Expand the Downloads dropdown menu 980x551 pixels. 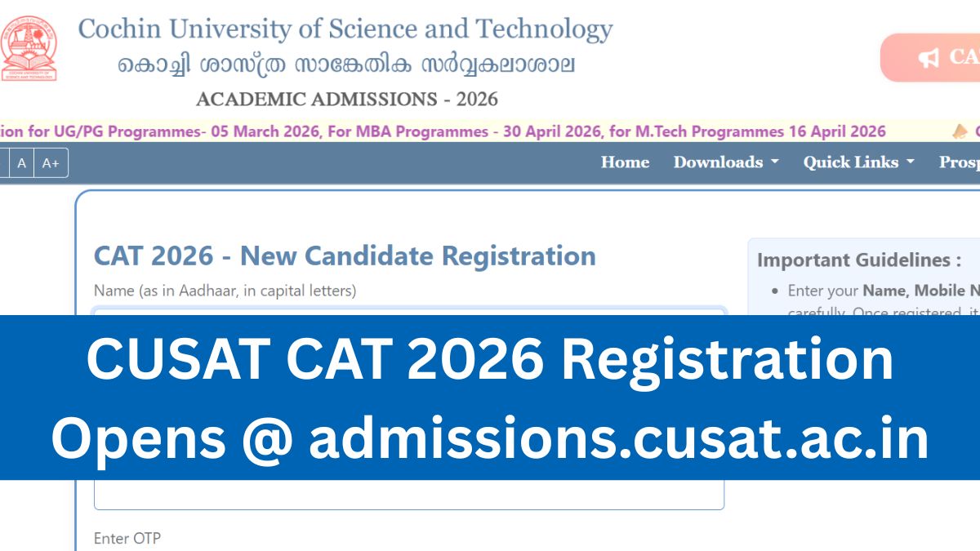(725, 162)
